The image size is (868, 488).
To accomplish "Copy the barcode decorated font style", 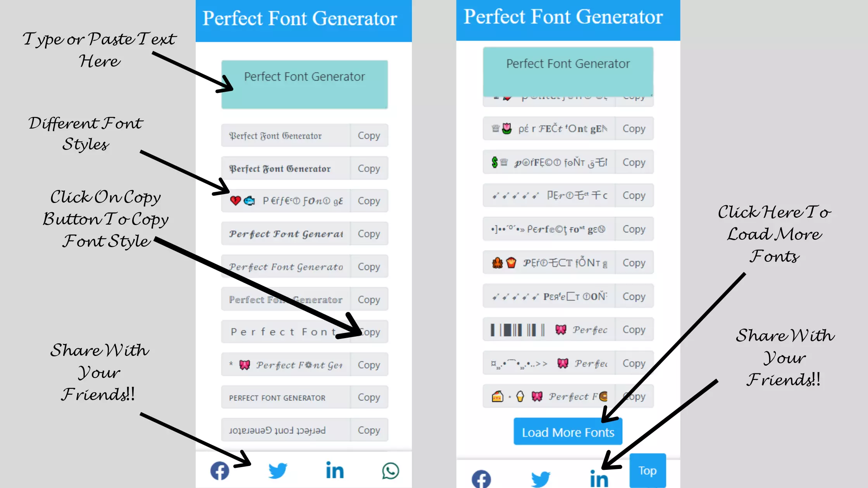I will coord(633,330).
